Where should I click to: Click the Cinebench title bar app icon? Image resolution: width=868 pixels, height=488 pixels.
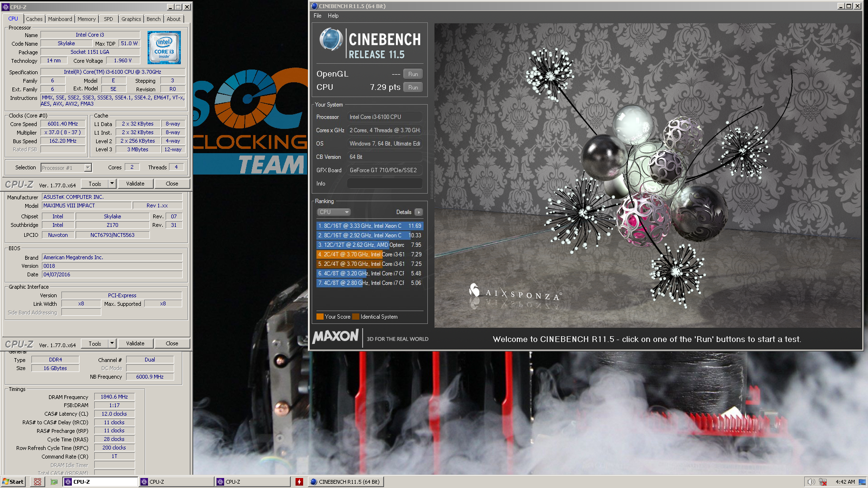pos(314,6)
